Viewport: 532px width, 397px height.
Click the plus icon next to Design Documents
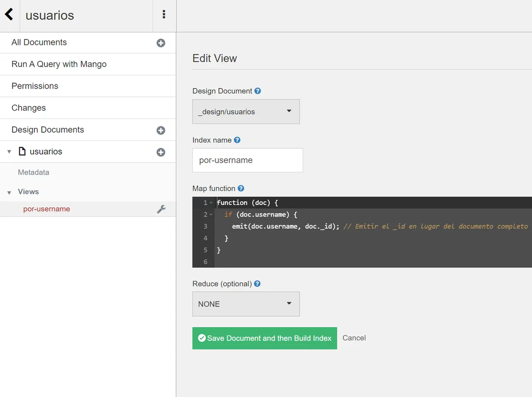click(x=161, y=131)
